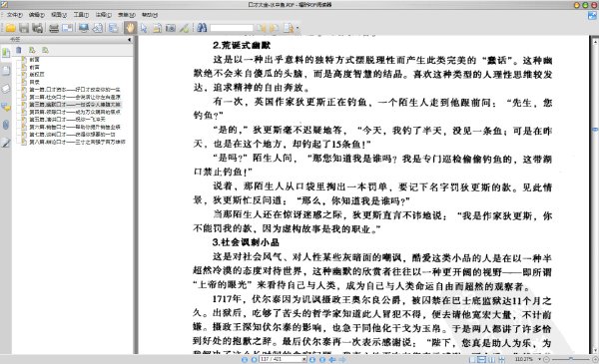The image size is (599, 364).
Task: Select the 目录 bookmark
Action: click(x=34, y=82)
